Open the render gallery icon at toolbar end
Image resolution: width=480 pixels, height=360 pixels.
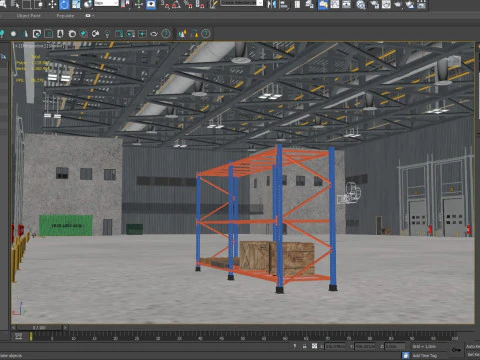coord(422,4)
